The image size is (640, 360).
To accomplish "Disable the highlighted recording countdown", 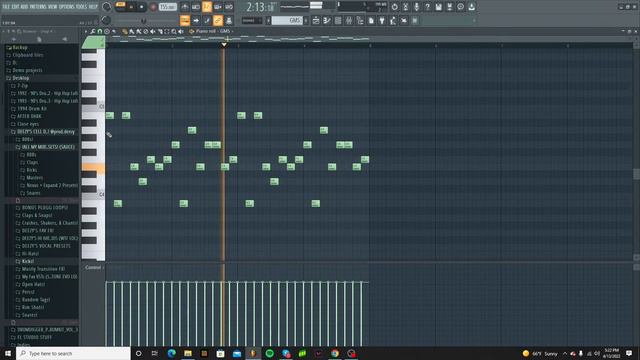I will [x=207, y=7].
